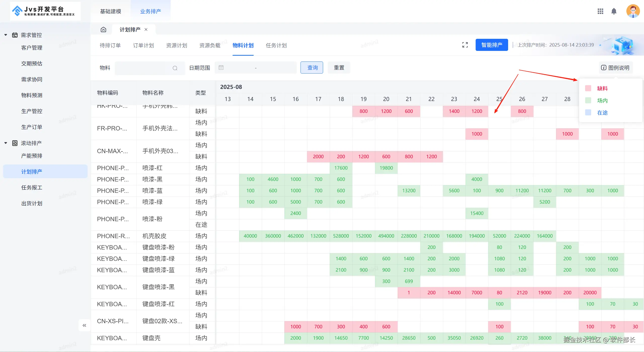Open the user avatar profile
This screenshot has height=352, width=644.
(x=633, y=11)
